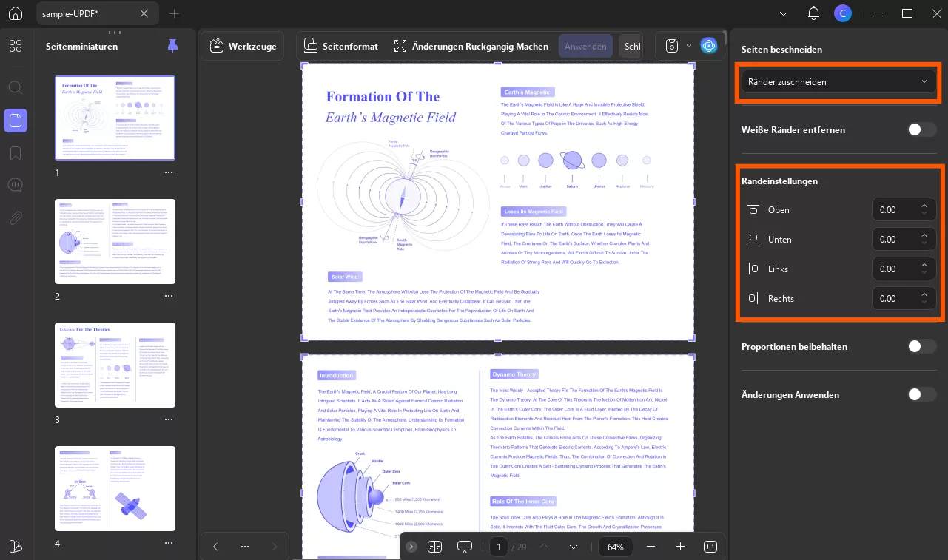Viewport: 948px width, 560px height.
Task: Enable Weiße Ränder entfernen toggle
Action: tap(922, 129)
